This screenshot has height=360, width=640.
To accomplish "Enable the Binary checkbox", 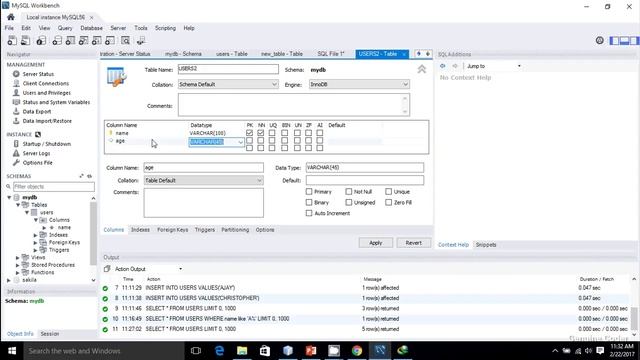I will pyautogui.click(x=309, y=202).
